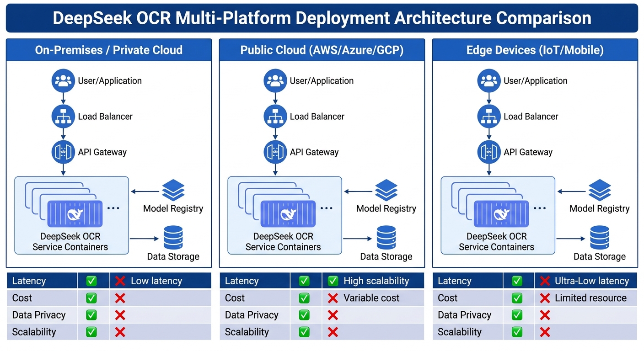Viewport: 644px width, 351px height.
Task: Click the "Limited resource" text in Edge Devices table
Action: (x=590, y=298)
